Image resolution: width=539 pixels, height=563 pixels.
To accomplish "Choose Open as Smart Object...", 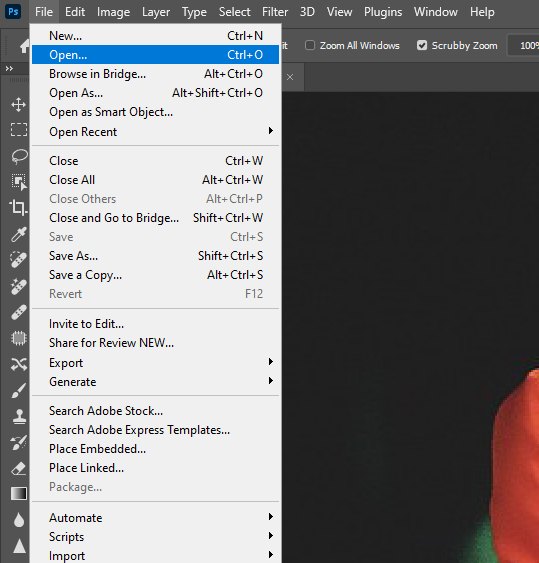I will point(155,112).
